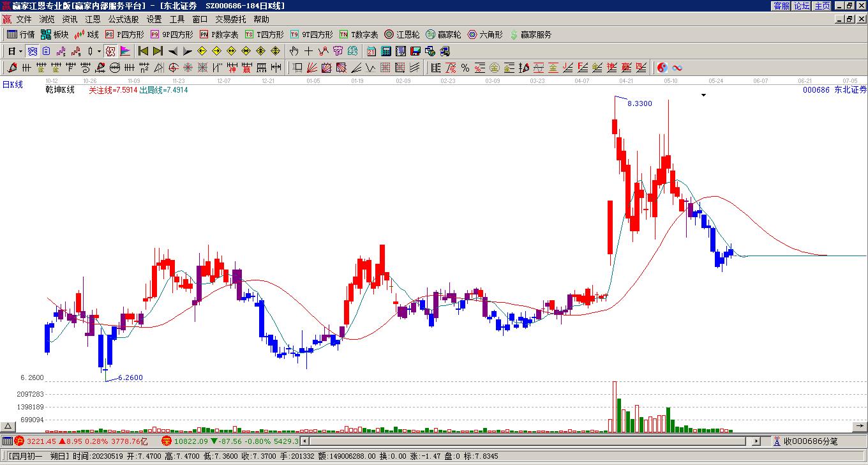Select the hand pan tool
This screenshot has height=465, width=868.
click(294, 51)
